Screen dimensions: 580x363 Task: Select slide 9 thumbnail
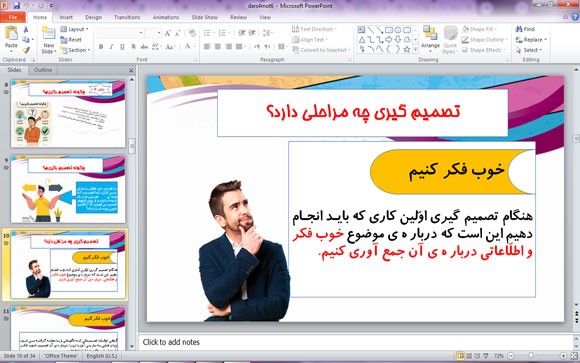[68, 189]
